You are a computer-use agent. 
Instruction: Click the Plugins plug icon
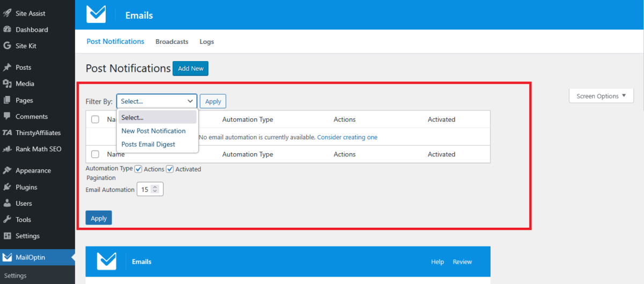click(x=7, y=187)
